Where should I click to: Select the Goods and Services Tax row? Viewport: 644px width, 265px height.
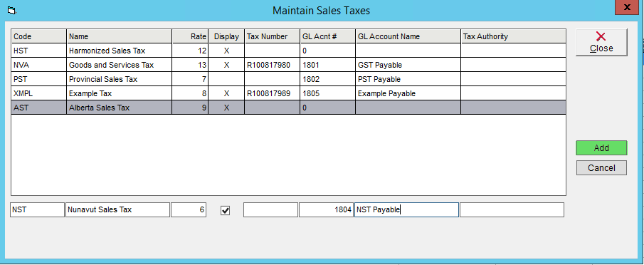click(288, 65)
